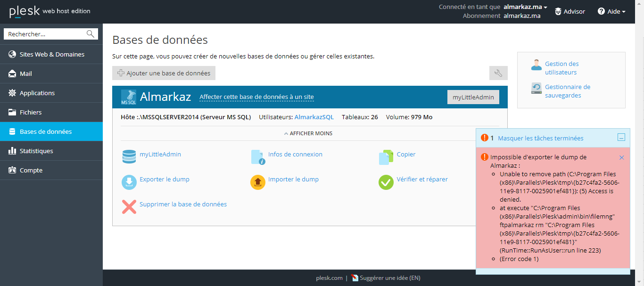Click the Almarkaz database title
644x286 pixels.
[x=165, y=97]
